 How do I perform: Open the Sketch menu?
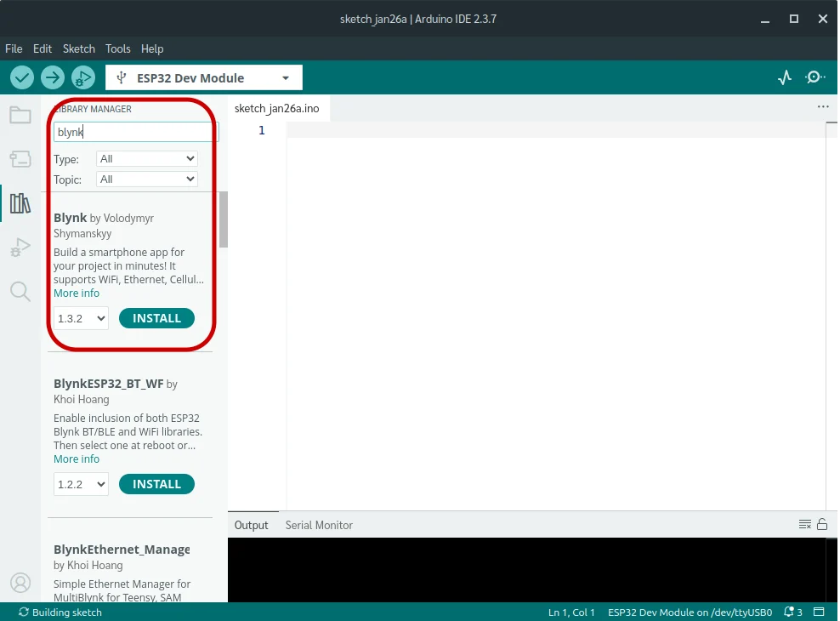tap(79, 48)
